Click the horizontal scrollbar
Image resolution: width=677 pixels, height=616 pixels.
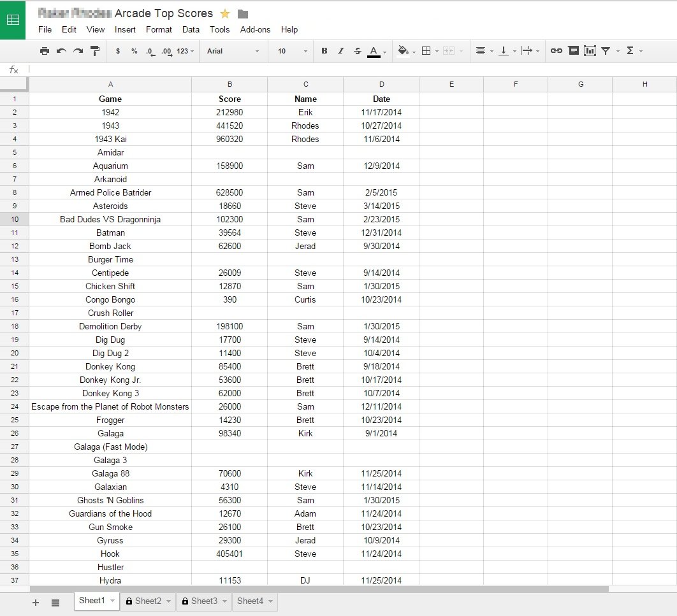[319, 589]
